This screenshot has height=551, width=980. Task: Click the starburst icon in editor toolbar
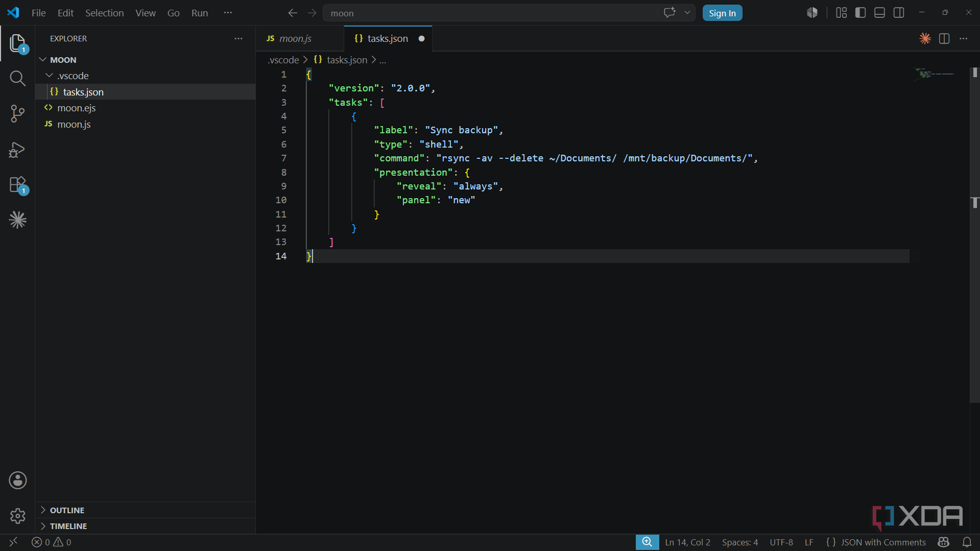925,39
